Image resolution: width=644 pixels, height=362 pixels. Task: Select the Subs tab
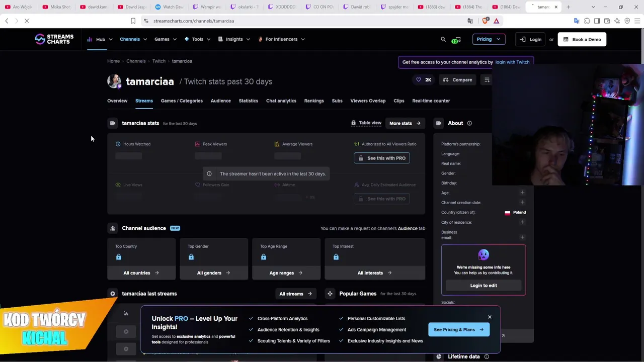[x=337, y=101]
